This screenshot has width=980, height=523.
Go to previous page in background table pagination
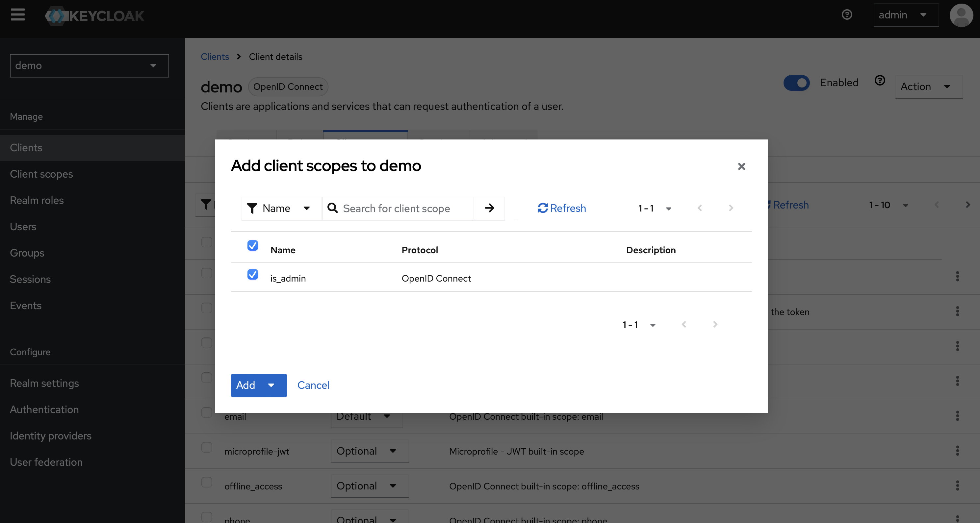pos(937,205)
